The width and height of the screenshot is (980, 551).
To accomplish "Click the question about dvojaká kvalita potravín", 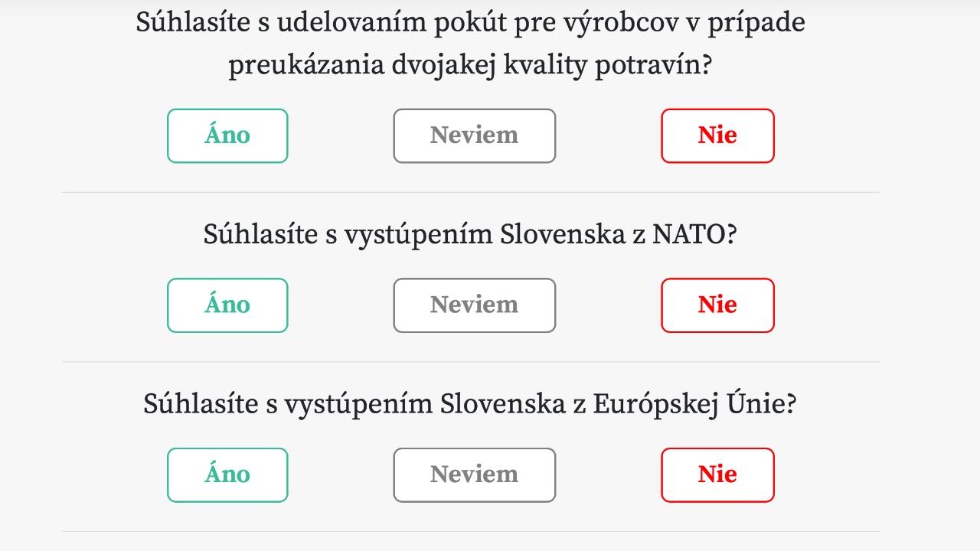I will 469,44.
